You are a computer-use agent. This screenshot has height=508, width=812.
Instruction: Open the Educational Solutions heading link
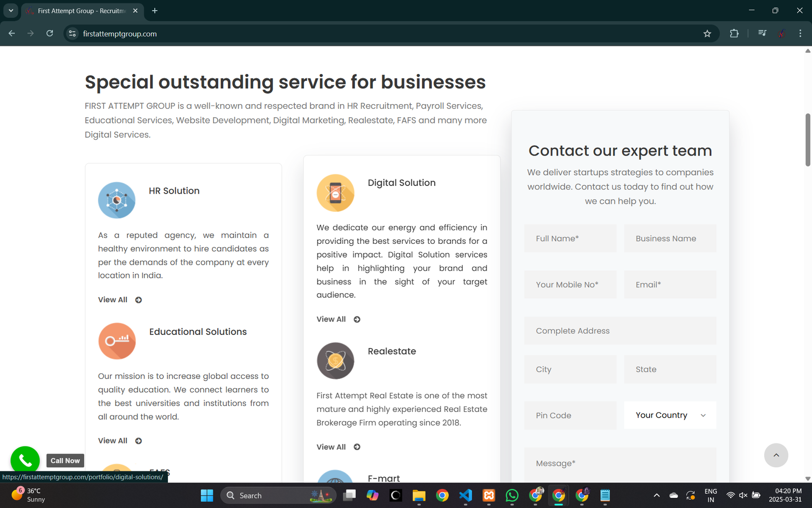(x=198, y=332)
